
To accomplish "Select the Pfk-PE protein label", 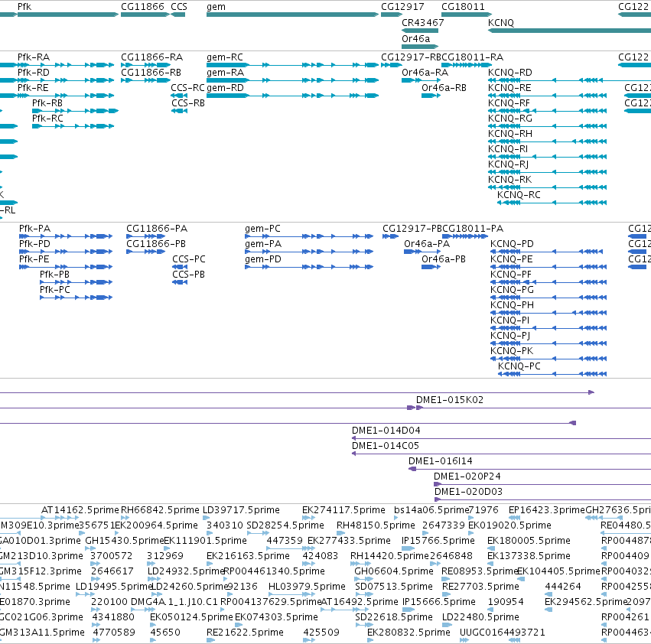I will tap(34, 259).
